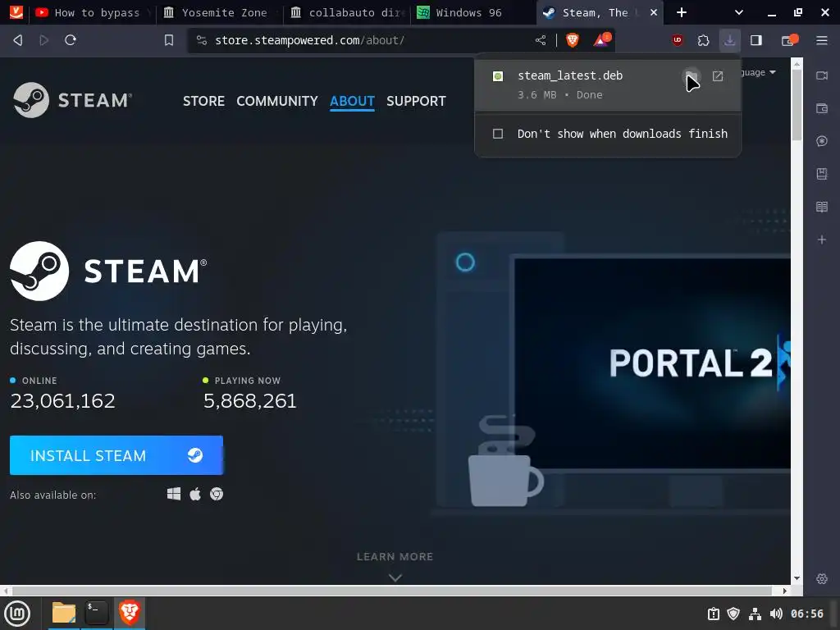Screen dimensions: 840x630
Task: Select the Windows platform icon
Action: click(174, 494)
